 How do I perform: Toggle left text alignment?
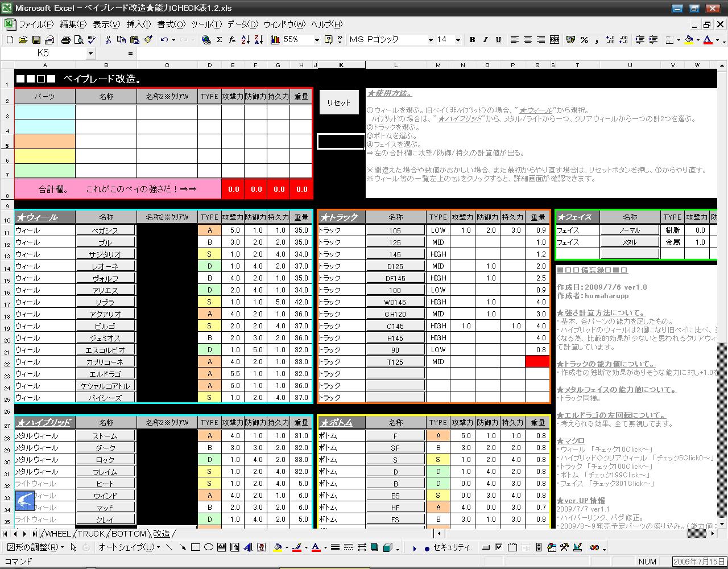click(515, 40)
